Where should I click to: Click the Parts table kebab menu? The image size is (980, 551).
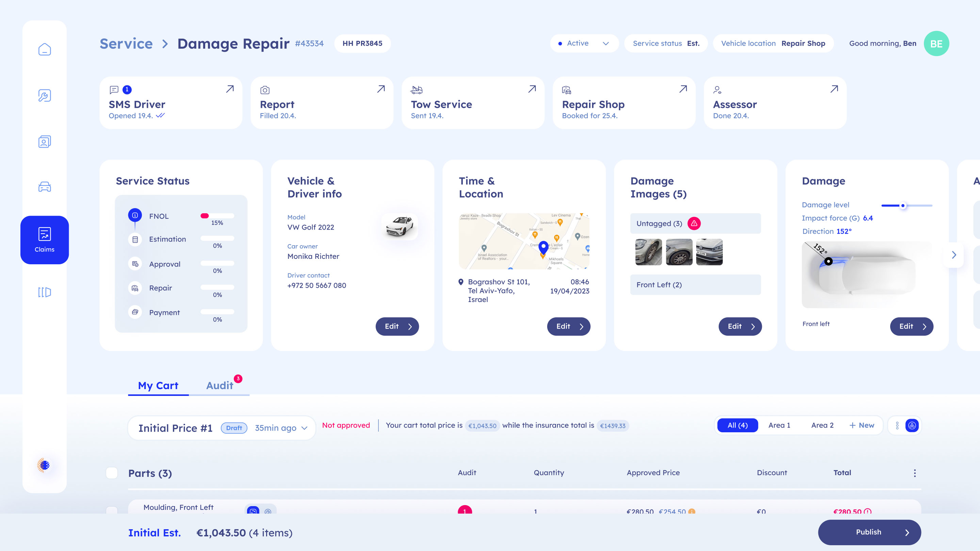(915, 473)
